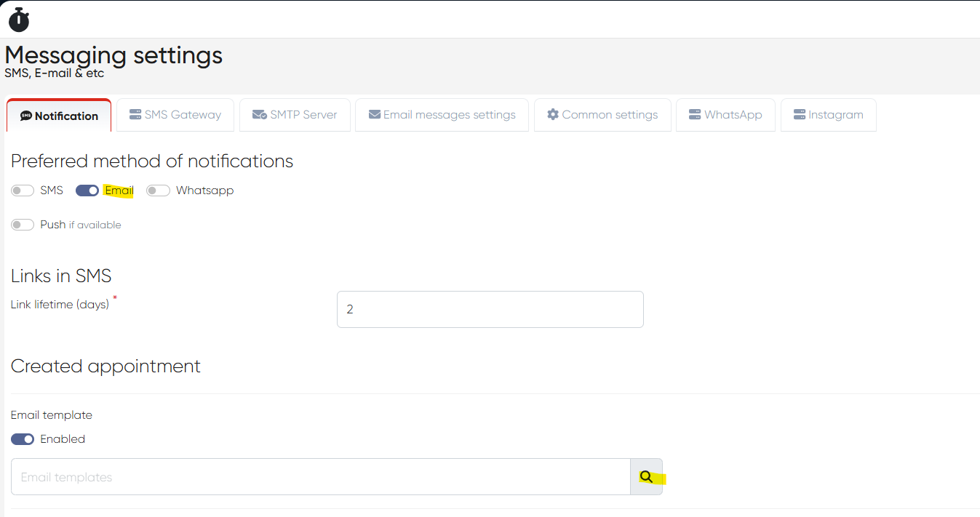Click the server icon on SMS Gateway tab
The width and height of the screenshot is (980, 517).
[x=135, y=115]
